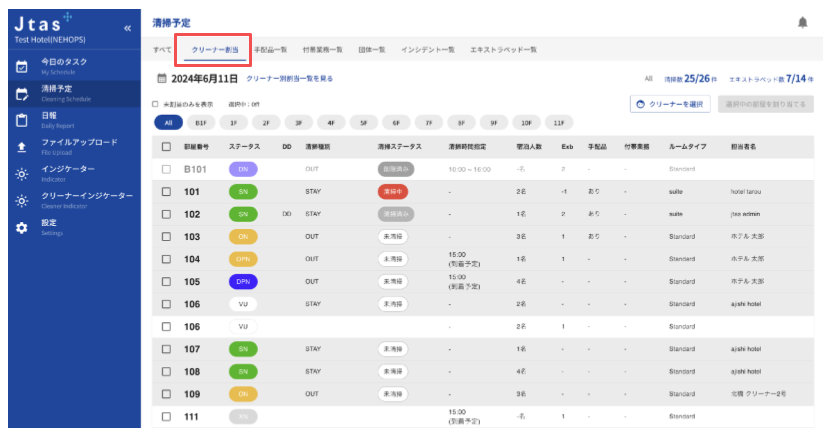Filter rooms by the 3F floor chip

click(298, 123)
